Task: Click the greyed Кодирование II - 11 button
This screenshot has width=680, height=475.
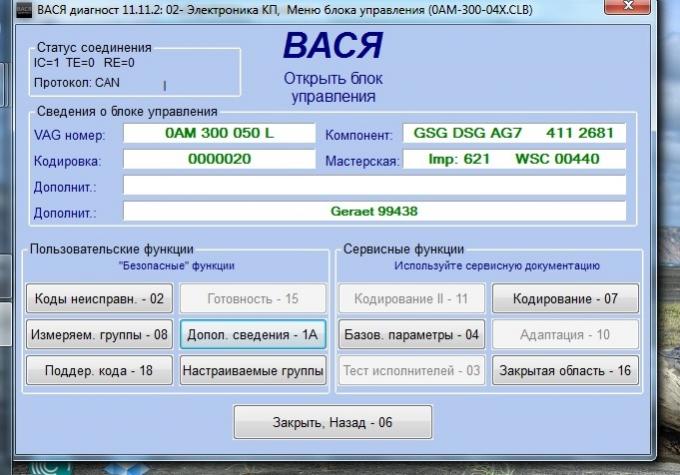Action: coord(411,298)
